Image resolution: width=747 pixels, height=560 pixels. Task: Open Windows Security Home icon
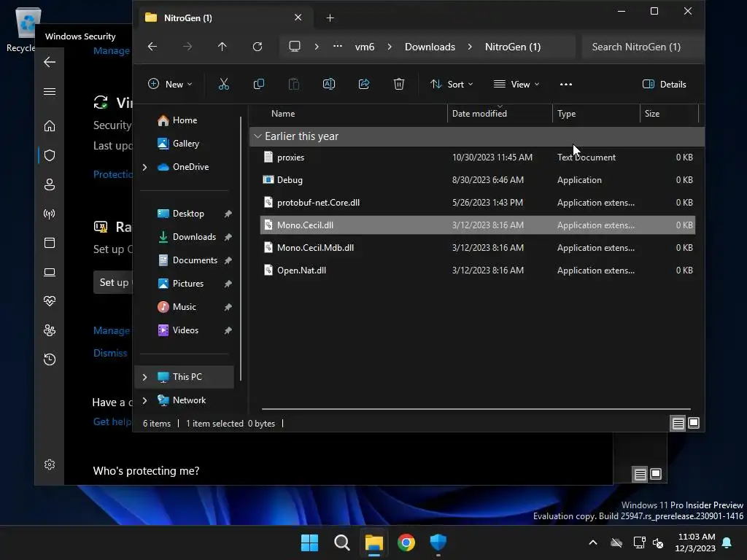50,125
